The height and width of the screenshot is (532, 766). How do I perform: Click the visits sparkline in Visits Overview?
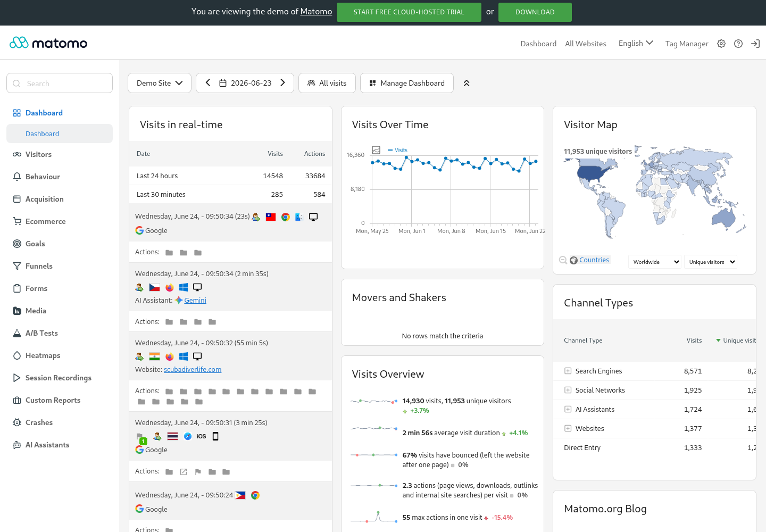(x=374, y=401)
